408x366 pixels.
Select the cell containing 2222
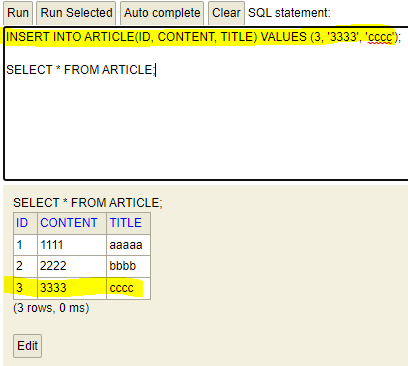[72, 266]
